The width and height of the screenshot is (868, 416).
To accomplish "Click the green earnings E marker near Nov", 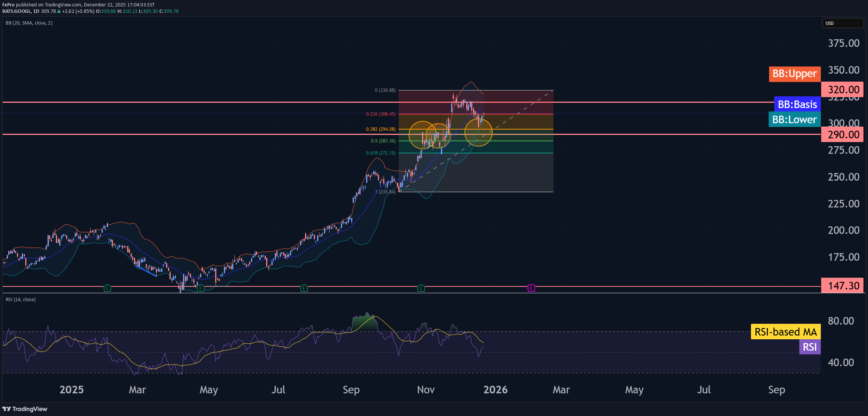I will 421,288.
